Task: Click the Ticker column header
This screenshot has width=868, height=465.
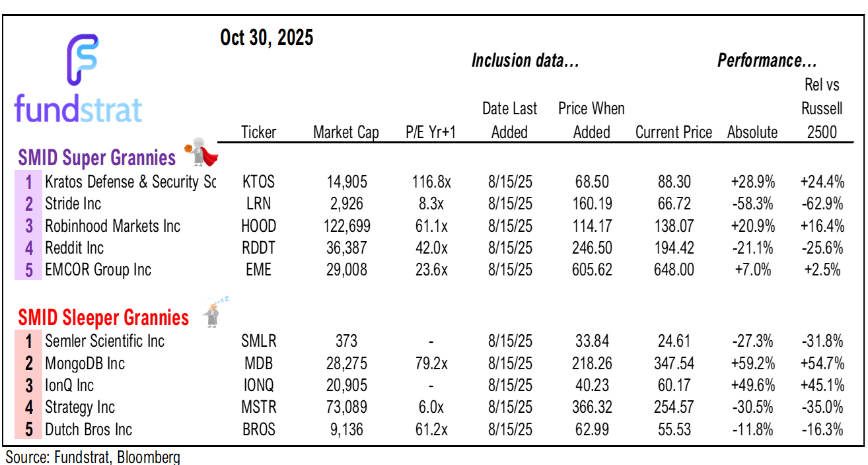Action: tap(258, 132)
